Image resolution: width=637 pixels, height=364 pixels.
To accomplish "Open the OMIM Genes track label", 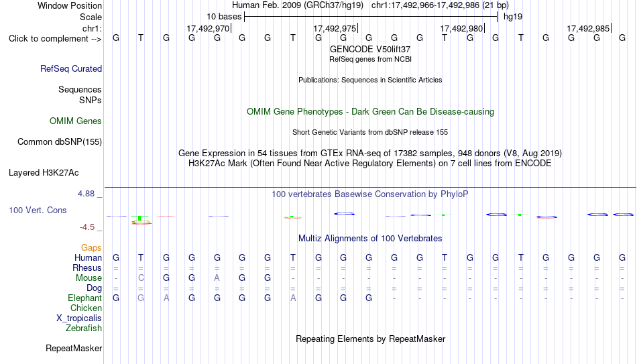I will pos(76,121).
